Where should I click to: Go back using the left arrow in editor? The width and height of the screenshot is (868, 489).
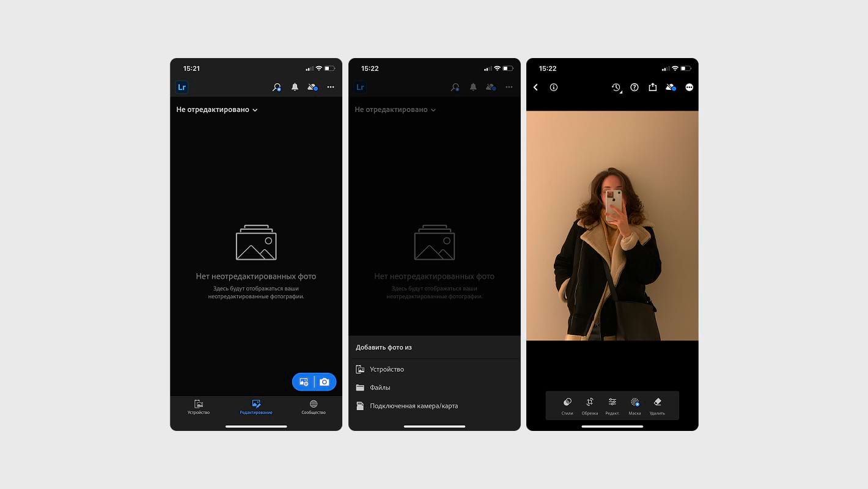point(536,87)
